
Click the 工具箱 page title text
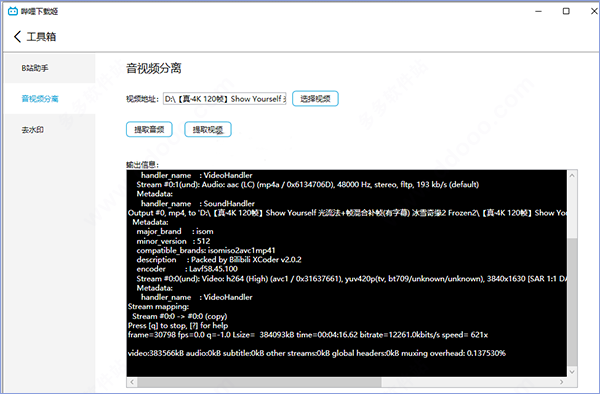tap(41, 37)
